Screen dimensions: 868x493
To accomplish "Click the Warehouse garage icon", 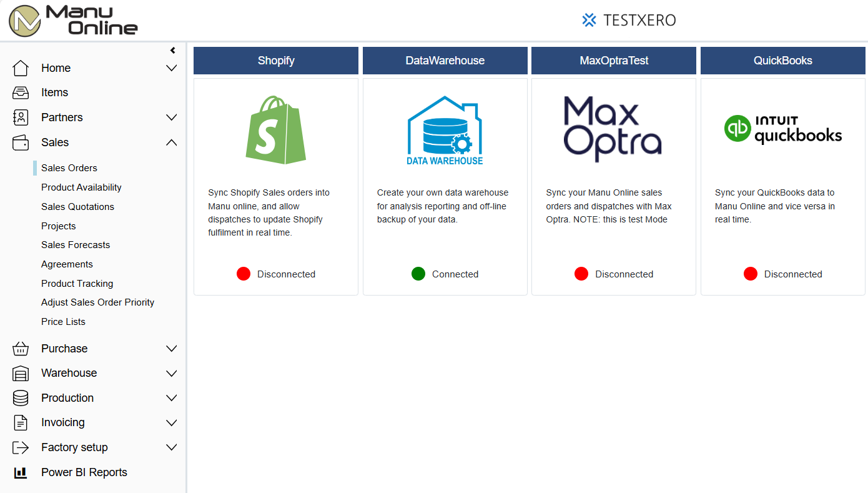I will coord(21,373).
